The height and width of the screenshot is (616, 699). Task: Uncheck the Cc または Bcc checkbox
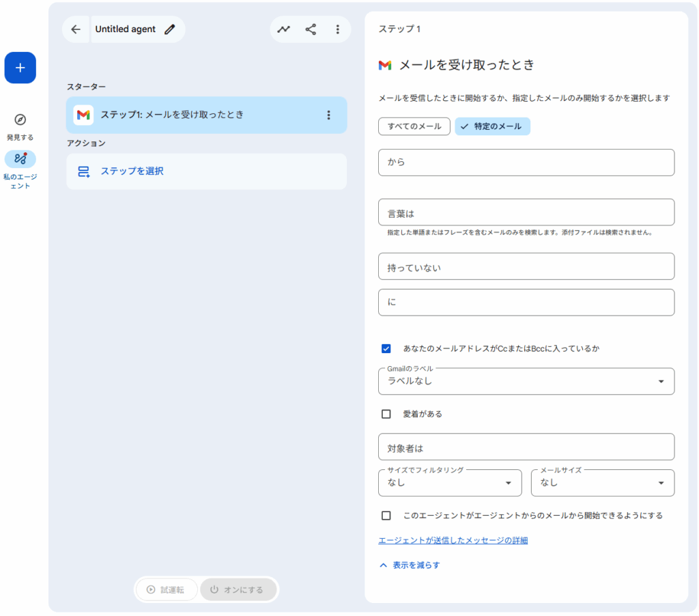click(x=386, y=349)
